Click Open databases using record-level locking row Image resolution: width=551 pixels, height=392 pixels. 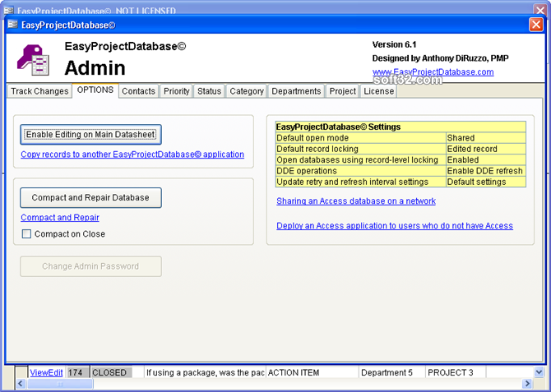[401, 159]
